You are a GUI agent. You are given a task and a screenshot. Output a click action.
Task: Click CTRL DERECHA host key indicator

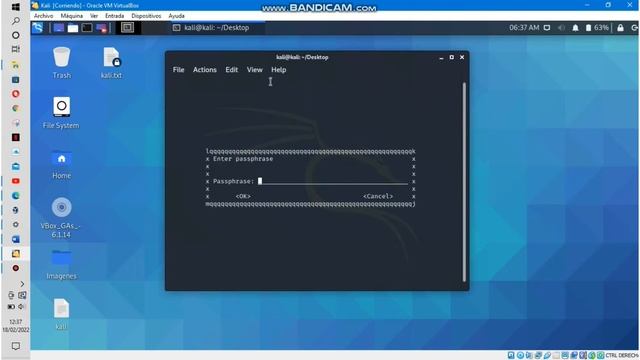pos(622,356)
